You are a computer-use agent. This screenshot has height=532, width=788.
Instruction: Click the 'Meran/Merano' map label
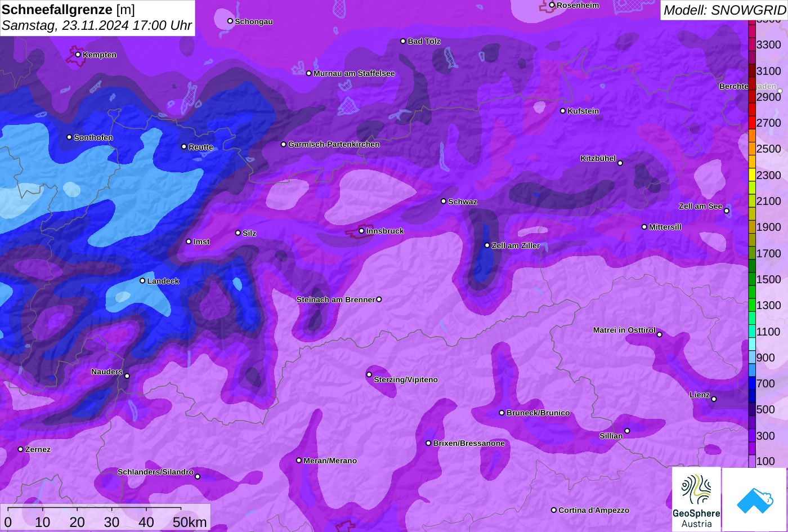tap(330, 461)
